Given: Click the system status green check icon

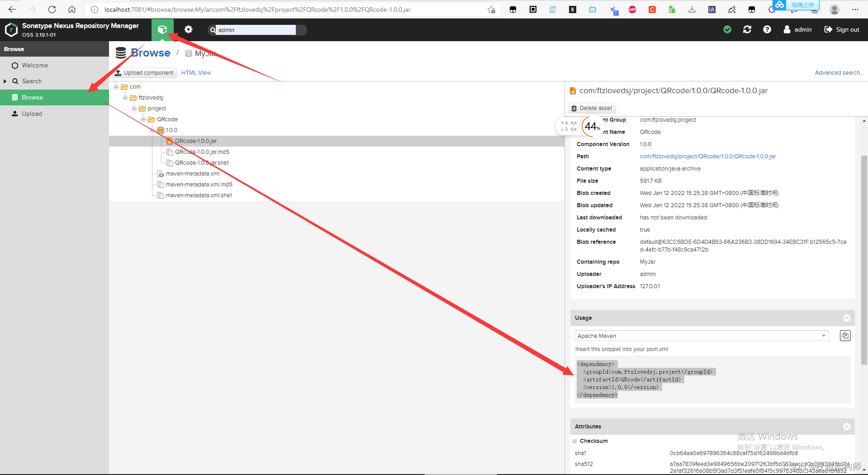Looking at the screenshot, I should coord(727,29).
